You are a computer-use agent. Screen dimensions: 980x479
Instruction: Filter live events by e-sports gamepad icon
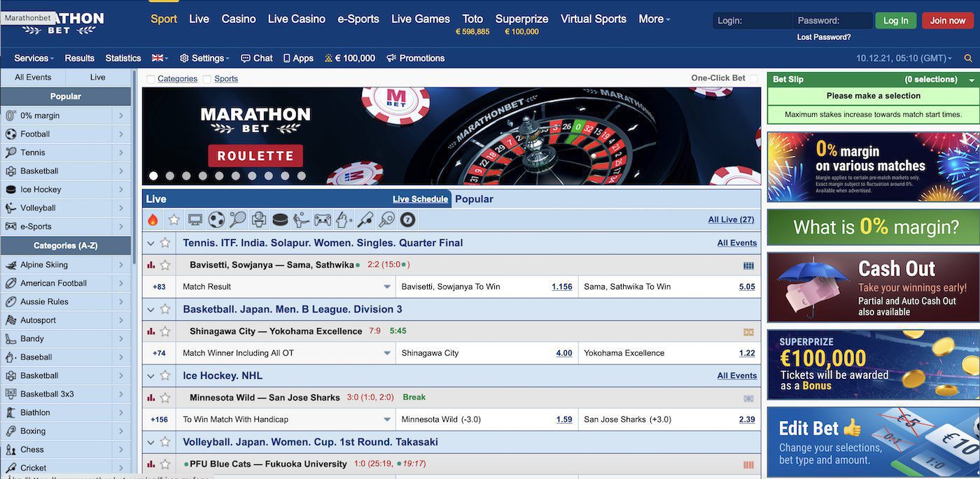322,220
